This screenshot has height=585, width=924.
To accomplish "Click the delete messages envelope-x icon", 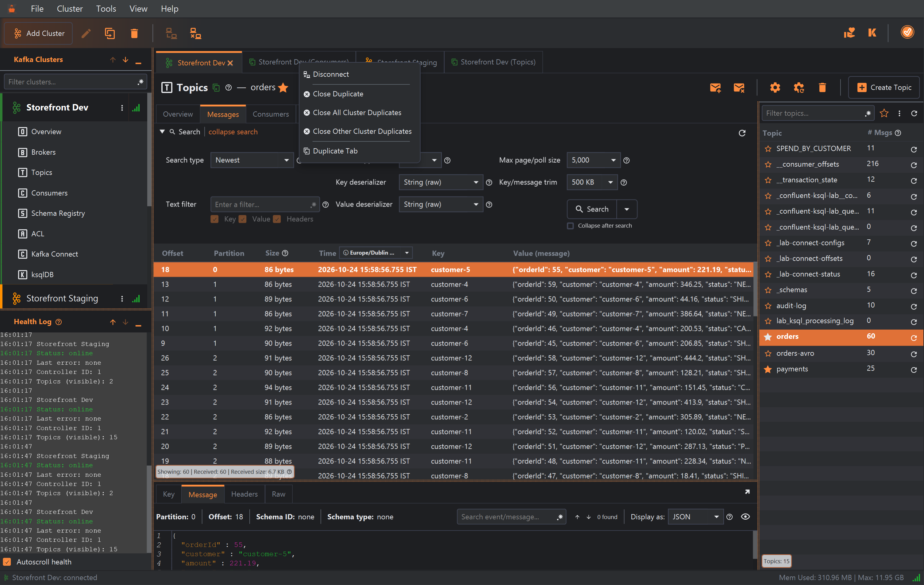I will coord(739,87).
